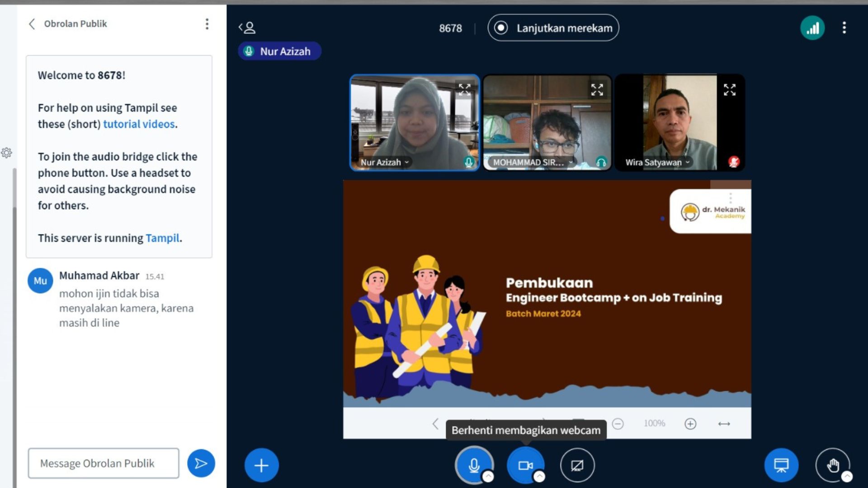
Task: Click the blue presentation screen icon
Action: [x=781, y=465]
